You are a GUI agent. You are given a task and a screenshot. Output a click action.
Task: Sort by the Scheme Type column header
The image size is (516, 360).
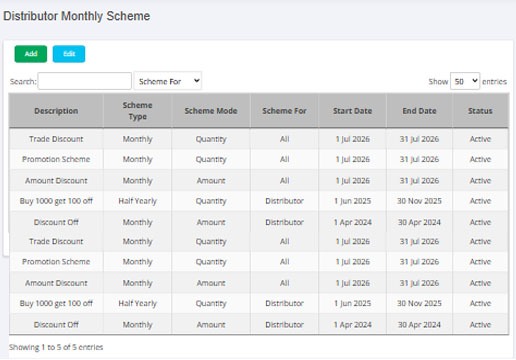[137, 111]
